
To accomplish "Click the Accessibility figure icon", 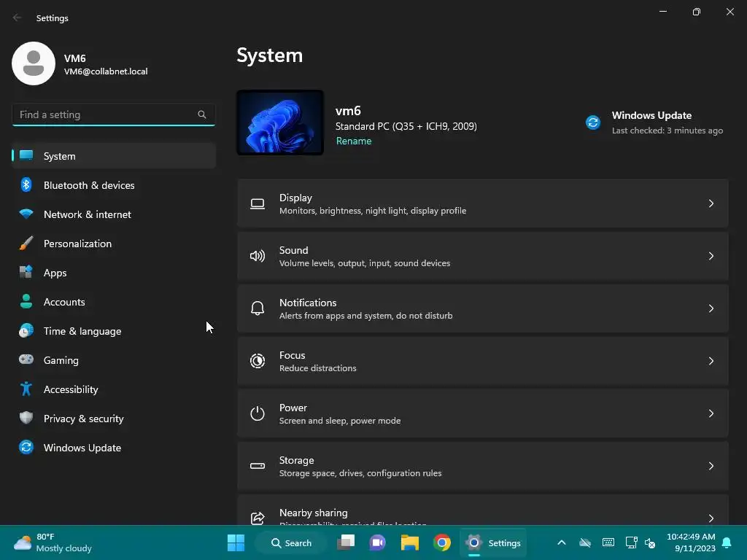I will (26, 389).
